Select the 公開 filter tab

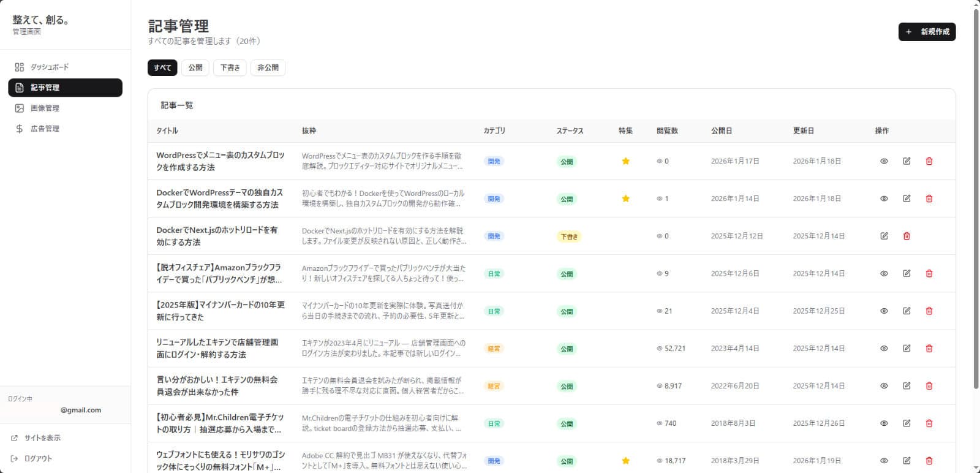tap(195, 67)
